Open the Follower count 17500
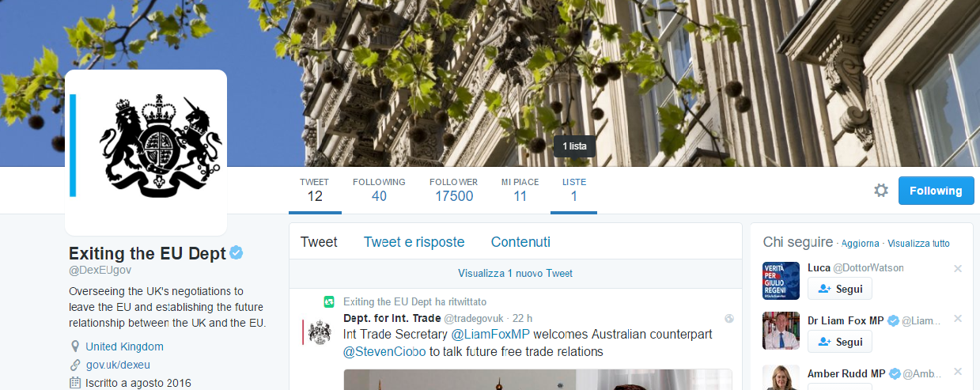Screen dimensions: 980x390 pyautogui.click(x=453, y=190)
